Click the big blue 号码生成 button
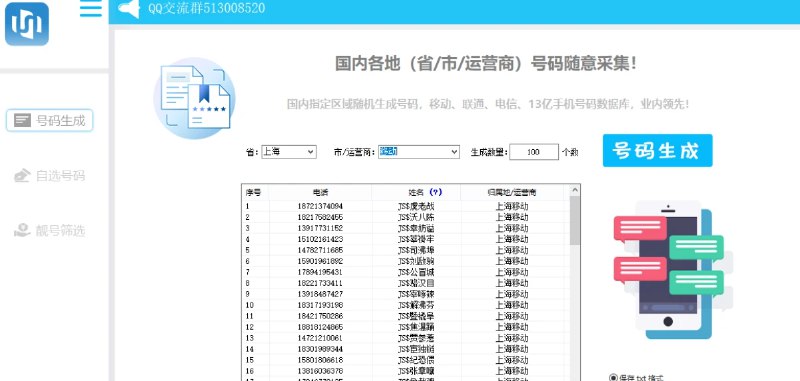Image resolution: width=800 pixels, height=381 pixels. [657, 150]
